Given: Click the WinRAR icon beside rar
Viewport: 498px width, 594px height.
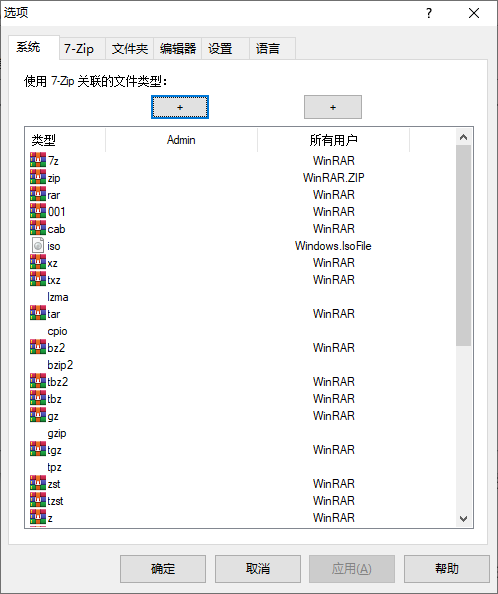Looking at the screenshot, I should click(x=38, y=195).
